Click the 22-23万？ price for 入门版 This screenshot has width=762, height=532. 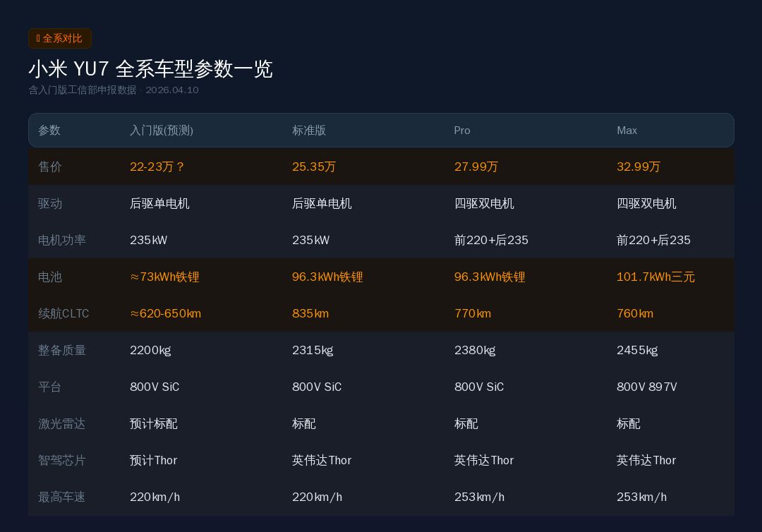(157, 167)
